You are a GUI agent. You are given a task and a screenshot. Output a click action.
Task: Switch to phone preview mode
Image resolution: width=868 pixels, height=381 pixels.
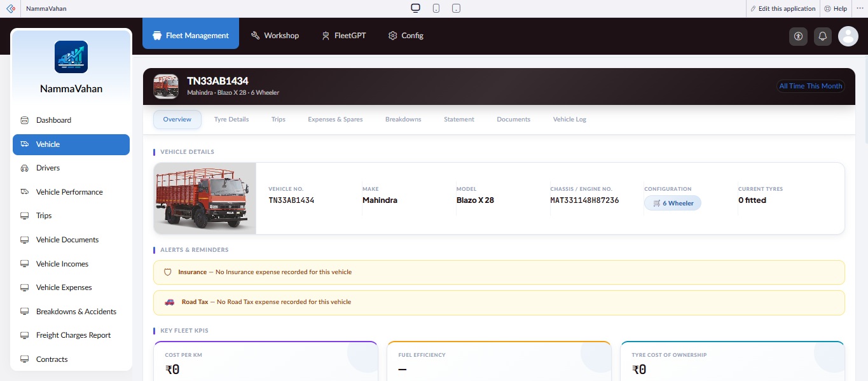point(436,8)
